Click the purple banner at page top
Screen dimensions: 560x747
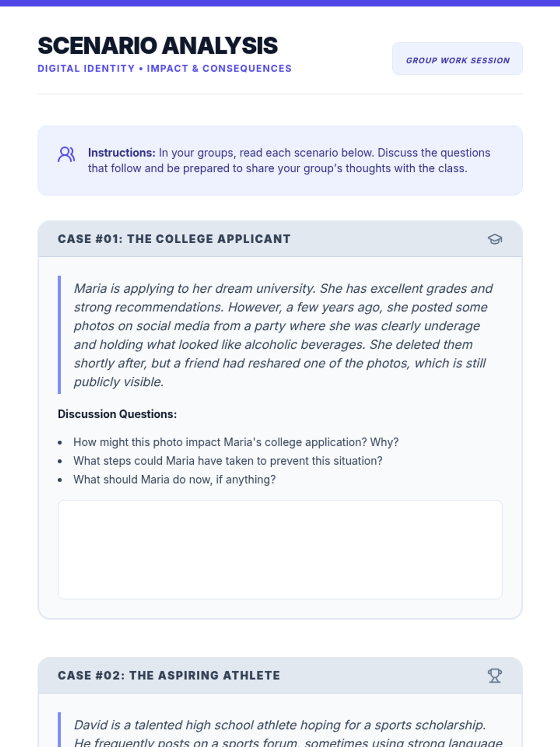(280, 3)
